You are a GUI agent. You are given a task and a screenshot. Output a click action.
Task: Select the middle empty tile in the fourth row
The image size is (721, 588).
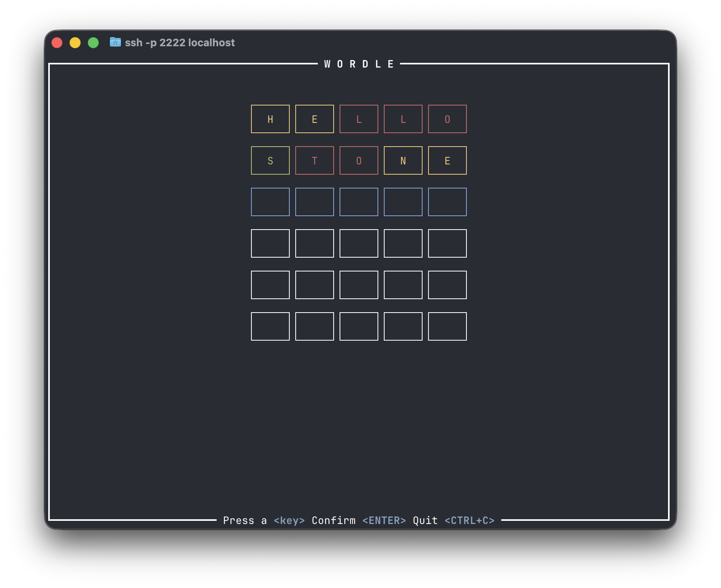coord(359,243)
